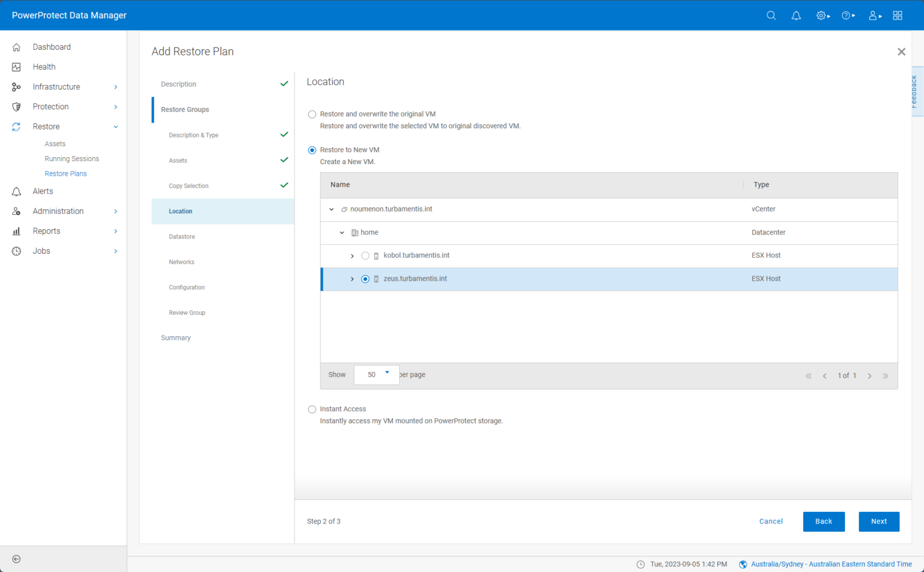Screen dimensions: 924x572
Task: Select the Protection shield icon
Action: tap(17, 106)
